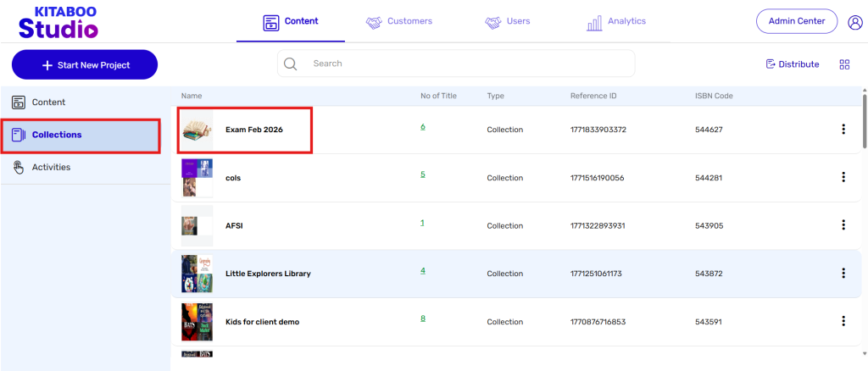Open the Analytics tab
The height and width of the screenshot is (371, 868).
(x=616, y=21)
